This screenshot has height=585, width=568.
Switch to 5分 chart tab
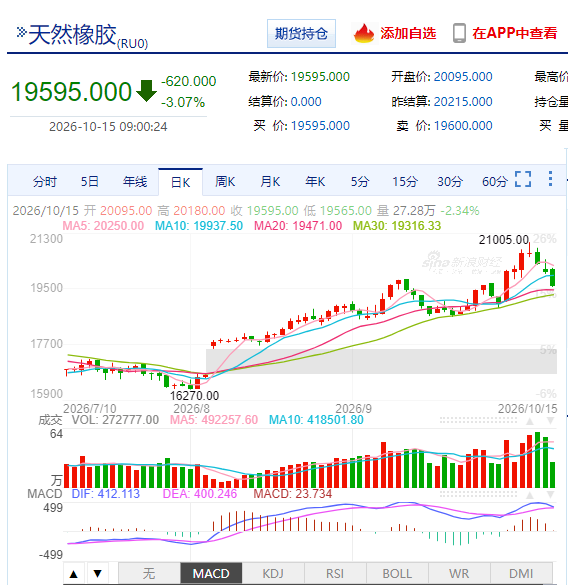coord(360,182)
